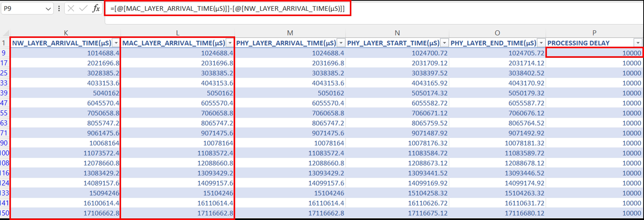
Task: Open PHY_LAYER_ARRIVAL_TIME filter dropdown
Action: [341, 43]
